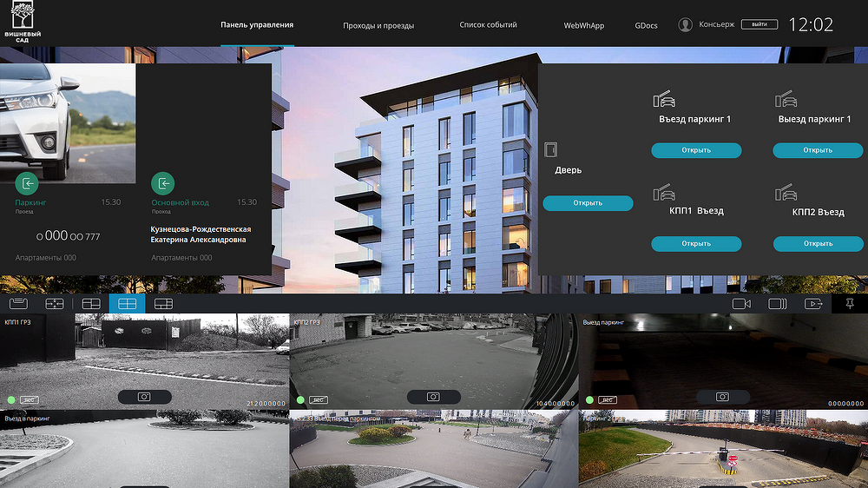Image resolution: width=868 pixels, height=488 pixels.
Task: Click name Кузнецова-Рождественская Екатерина Александровна
Action: click(x=201, y=234)
